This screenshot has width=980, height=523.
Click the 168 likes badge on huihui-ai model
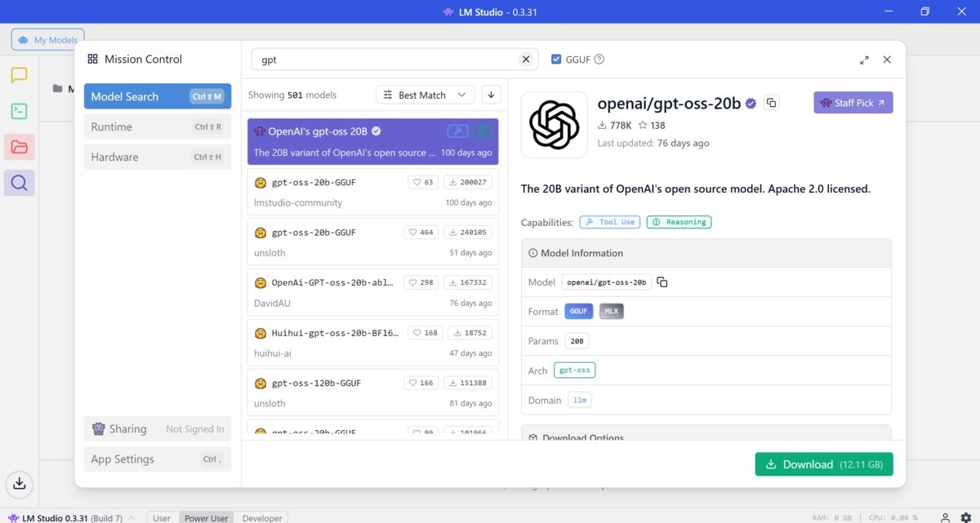click(x=425, y=333)
